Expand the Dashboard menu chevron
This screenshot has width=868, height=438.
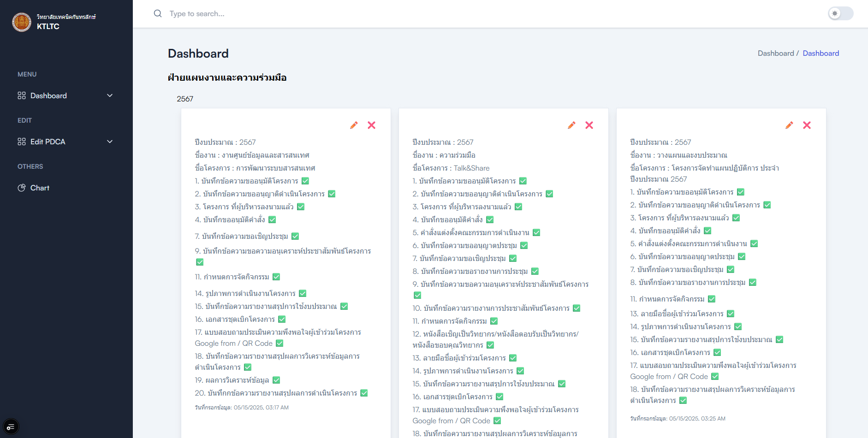(110, 96)
